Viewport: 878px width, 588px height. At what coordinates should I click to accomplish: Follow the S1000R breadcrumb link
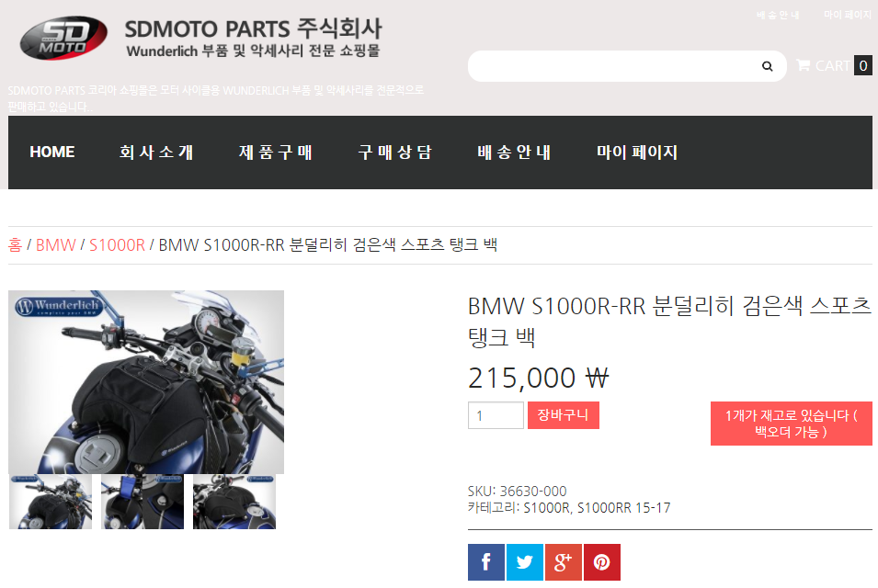(x=117, y=245)
